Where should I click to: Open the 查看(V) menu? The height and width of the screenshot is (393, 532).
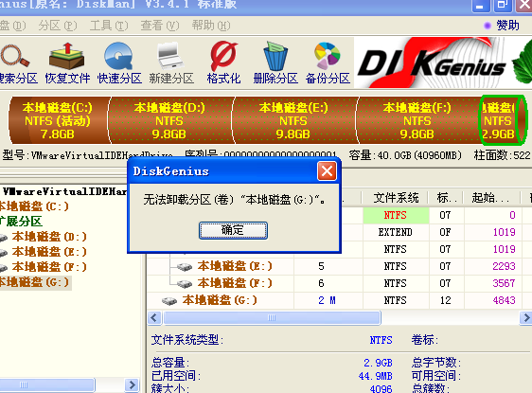160,26
